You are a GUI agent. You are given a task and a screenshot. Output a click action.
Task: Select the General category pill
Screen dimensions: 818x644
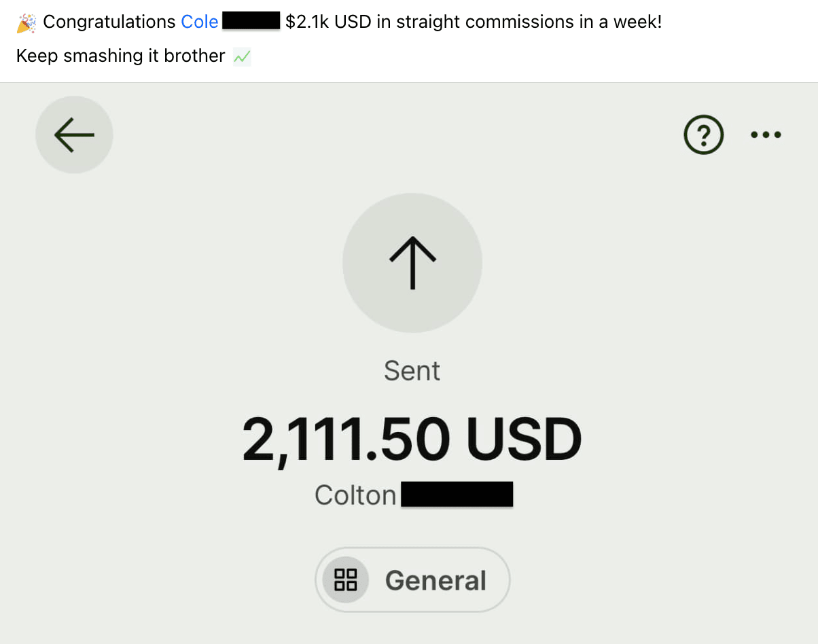[412, 580]
